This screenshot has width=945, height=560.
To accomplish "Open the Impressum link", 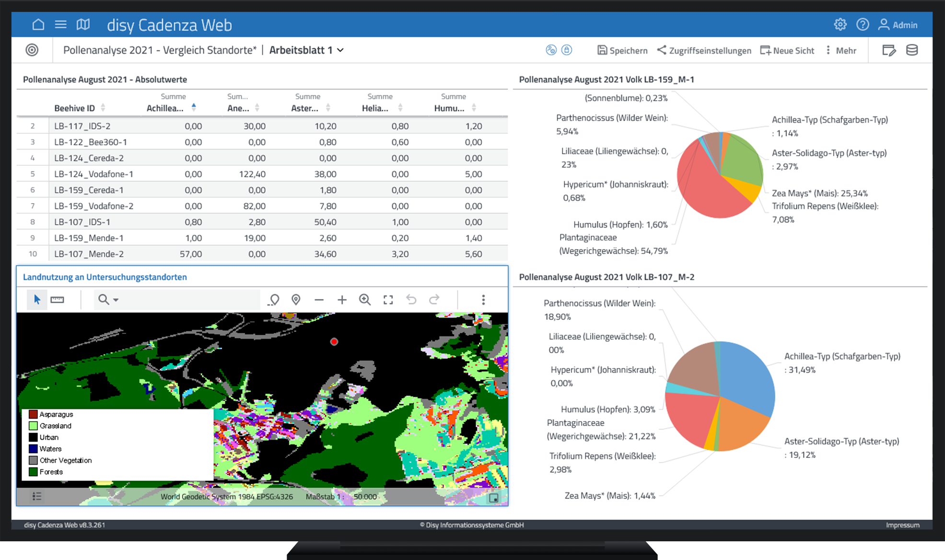I will tap(902, 525).
